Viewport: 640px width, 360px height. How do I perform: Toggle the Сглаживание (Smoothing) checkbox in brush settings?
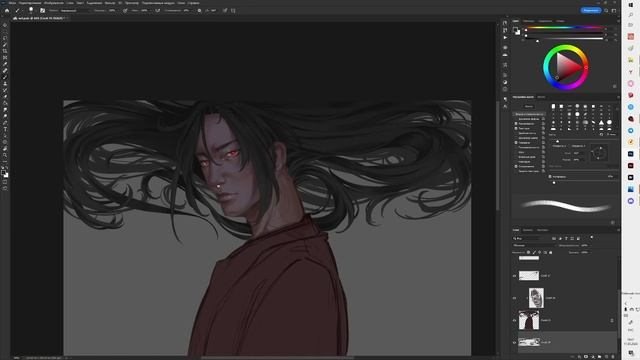(x=516, y=167)
